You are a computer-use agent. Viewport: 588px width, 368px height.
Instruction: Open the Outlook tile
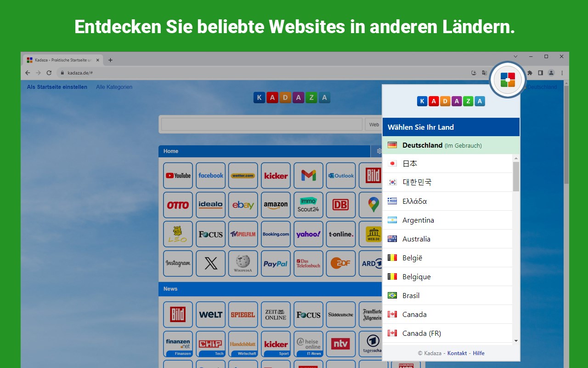pyautogui.click(x=341, y=176)
